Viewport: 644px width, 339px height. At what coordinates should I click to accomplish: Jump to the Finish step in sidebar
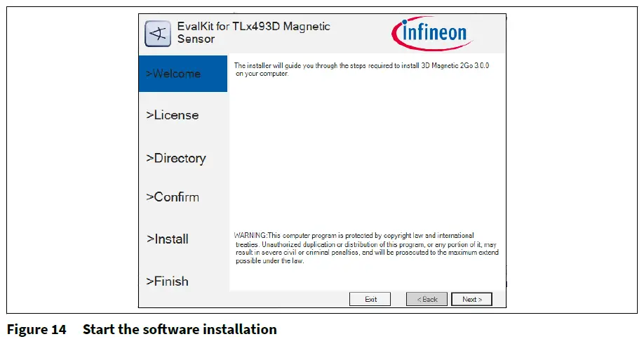[167, 281]
